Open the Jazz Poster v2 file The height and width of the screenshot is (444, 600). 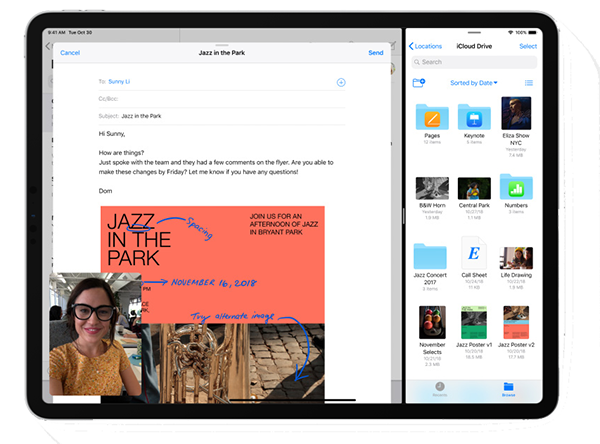point(516,322)
